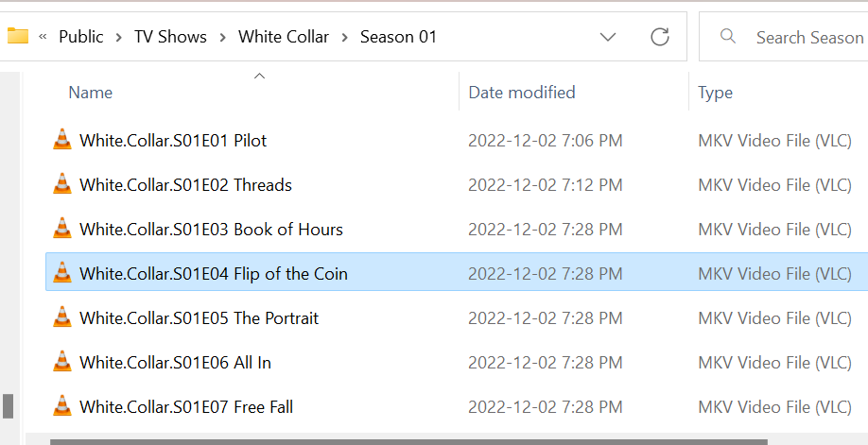The image size is (868, 445).
Task: Expand hidden path with double chevron
Action: pos(43,37)
